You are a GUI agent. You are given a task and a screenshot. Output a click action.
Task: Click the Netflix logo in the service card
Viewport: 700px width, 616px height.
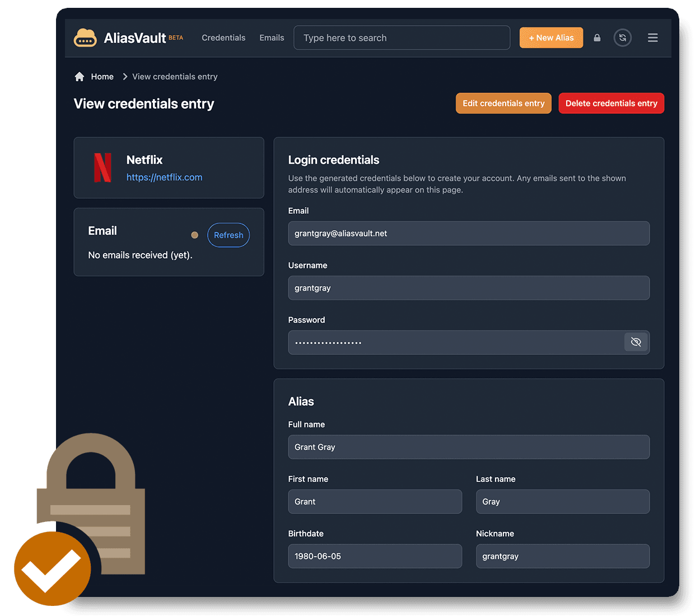[x=103, y=167]
